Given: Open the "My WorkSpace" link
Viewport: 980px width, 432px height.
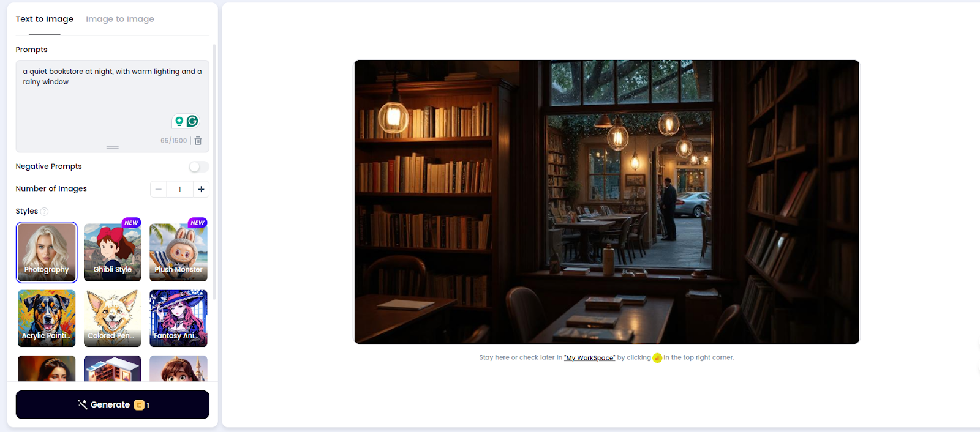Looking at the screenshot, I should tap(589, 358).
